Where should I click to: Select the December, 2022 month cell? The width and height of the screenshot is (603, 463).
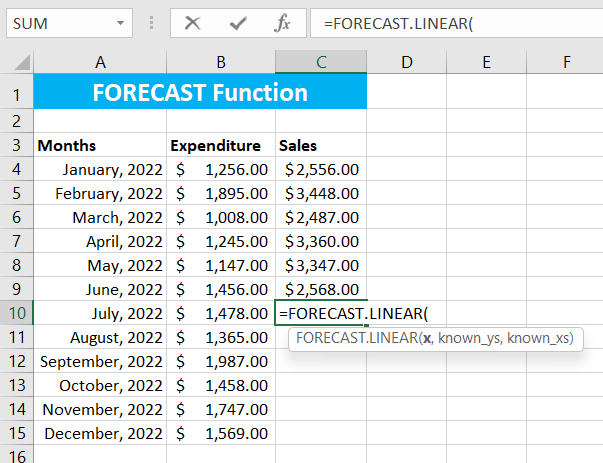[100, 433]
